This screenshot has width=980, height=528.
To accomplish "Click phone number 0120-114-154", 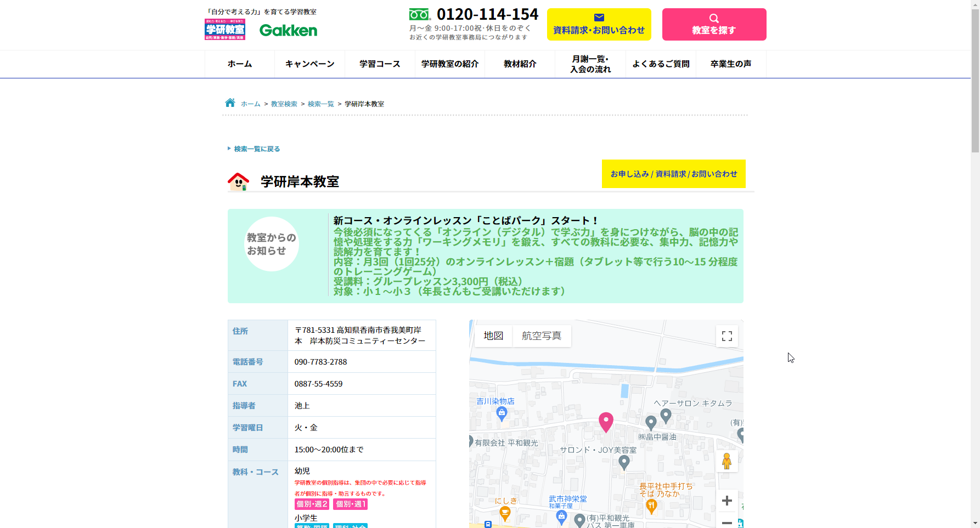I will (487, 14).
